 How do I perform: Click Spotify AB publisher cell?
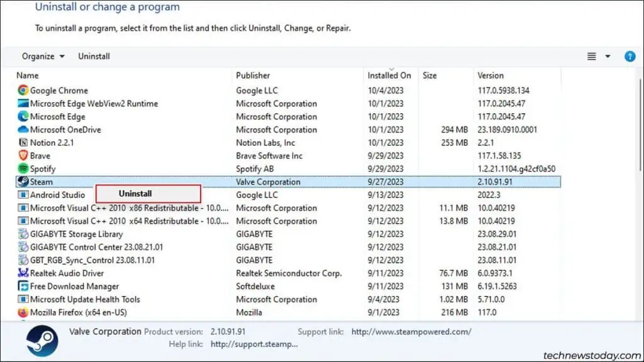(x=255, y=168)
